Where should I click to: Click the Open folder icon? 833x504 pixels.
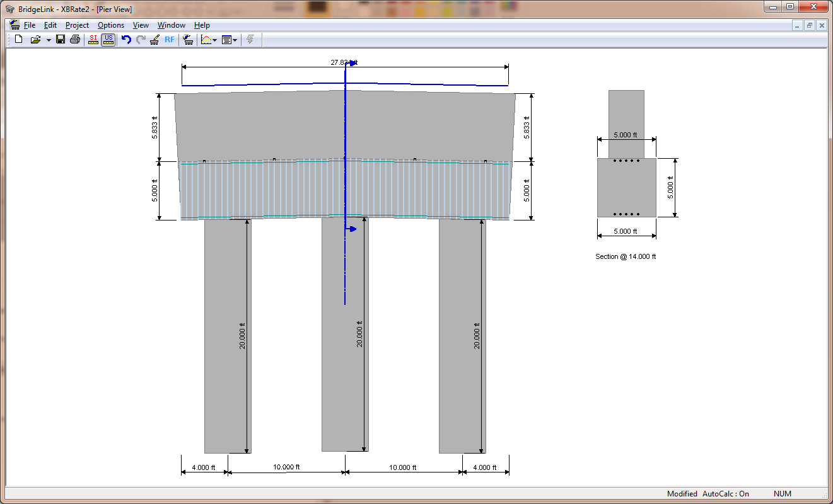pos(35,40)
